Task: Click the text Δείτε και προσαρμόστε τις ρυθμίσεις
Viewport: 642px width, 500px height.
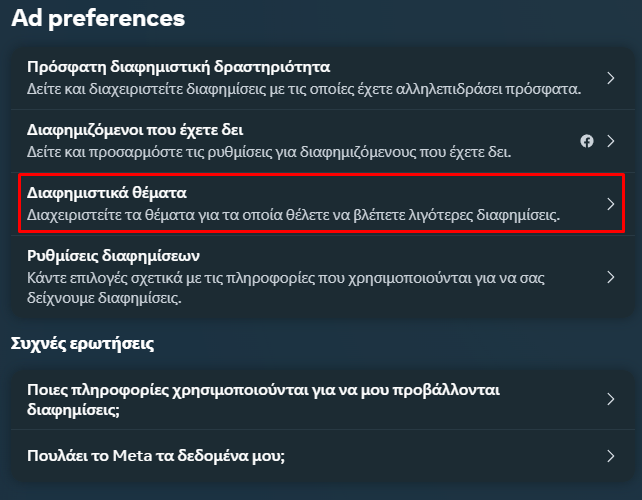Action: [269, 152]
